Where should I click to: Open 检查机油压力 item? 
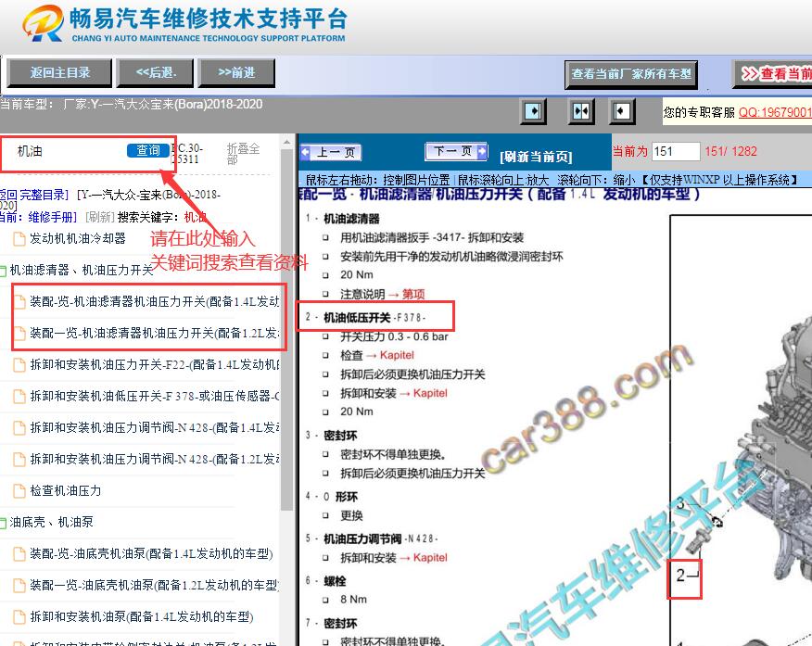(x=65, y=490)
